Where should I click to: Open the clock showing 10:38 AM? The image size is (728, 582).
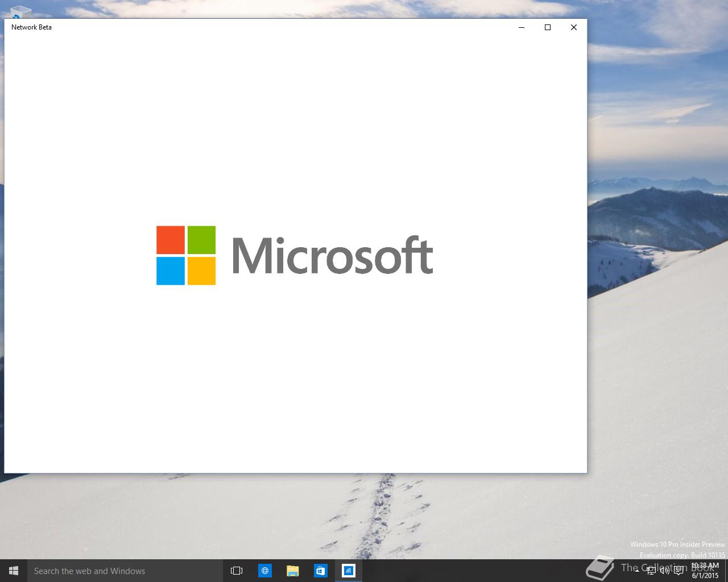pyautogui.click(x=705, y=571)
